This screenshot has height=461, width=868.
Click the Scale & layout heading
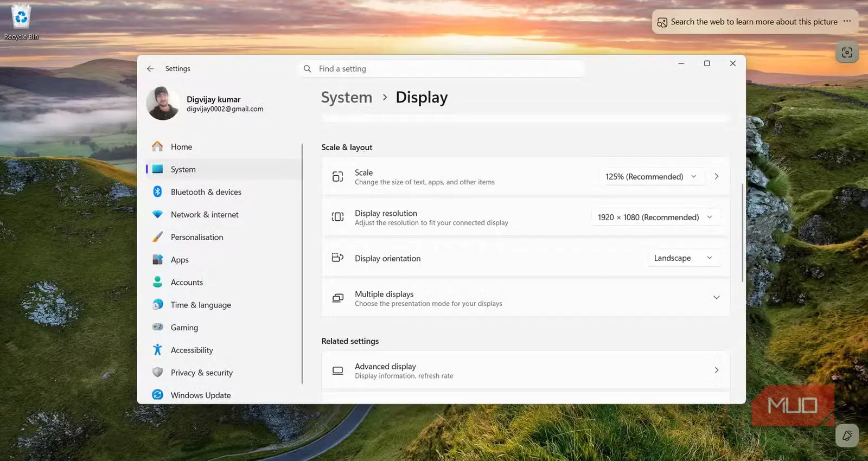coord(347,148)
